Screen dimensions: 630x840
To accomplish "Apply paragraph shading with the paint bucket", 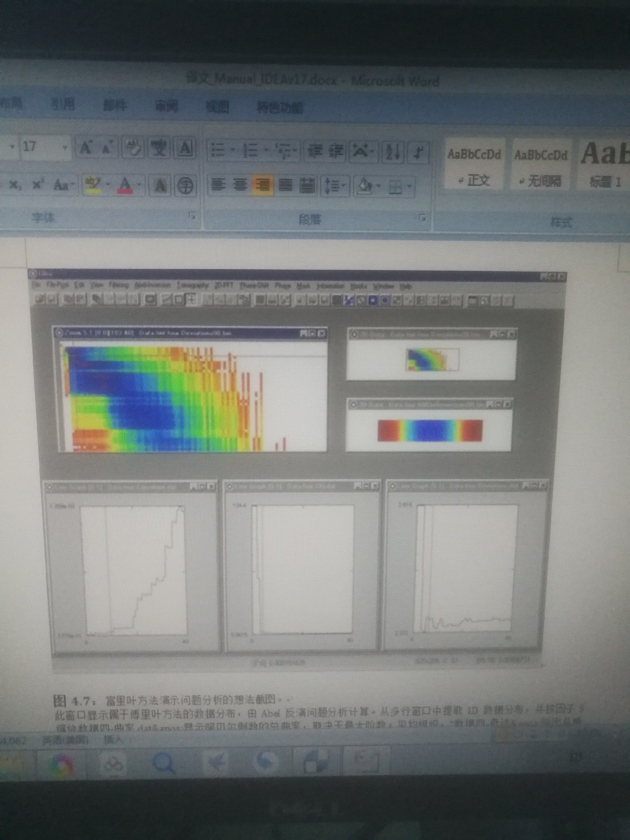I will 364,187.
